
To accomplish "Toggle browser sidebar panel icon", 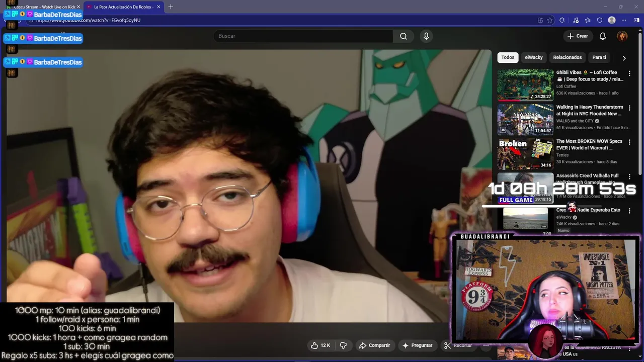I will click(636, 20).
